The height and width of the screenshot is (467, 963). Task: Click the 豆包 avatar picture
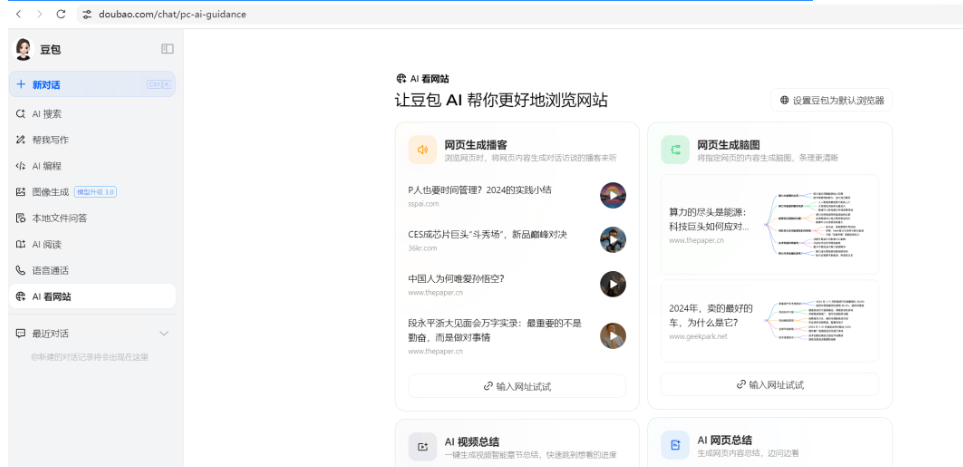[23, 49]
